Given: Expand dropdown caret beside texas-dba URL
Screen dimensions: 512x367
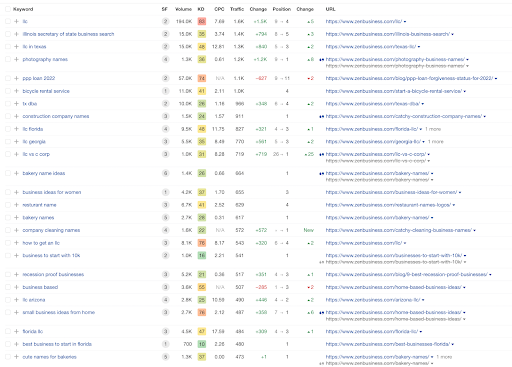Looking at the screenshot, I should [x=423, y=104].
